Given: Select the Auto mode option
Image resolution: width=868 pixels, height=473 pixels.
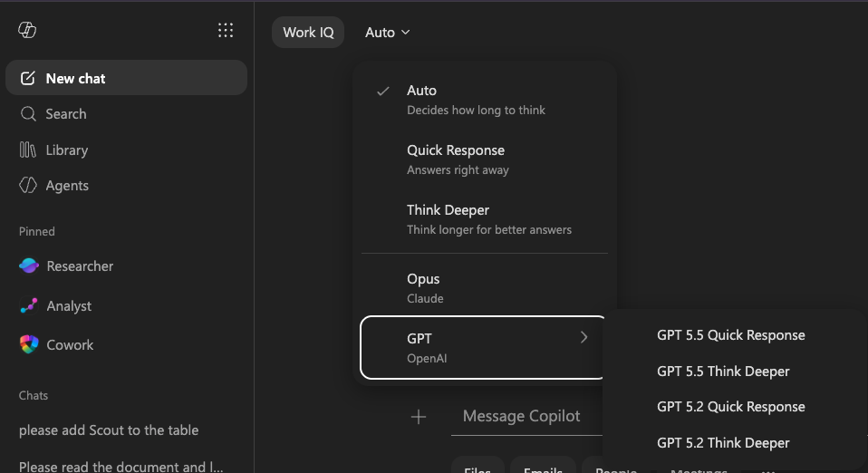Looking at the screenshot, I should 485,100.
